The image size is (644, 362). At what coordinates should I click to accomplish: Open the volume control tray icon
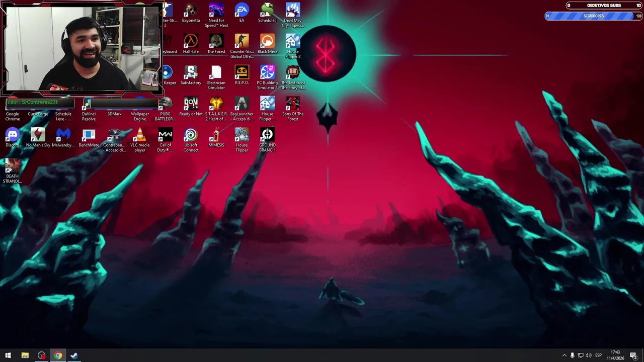click(588, 355)
